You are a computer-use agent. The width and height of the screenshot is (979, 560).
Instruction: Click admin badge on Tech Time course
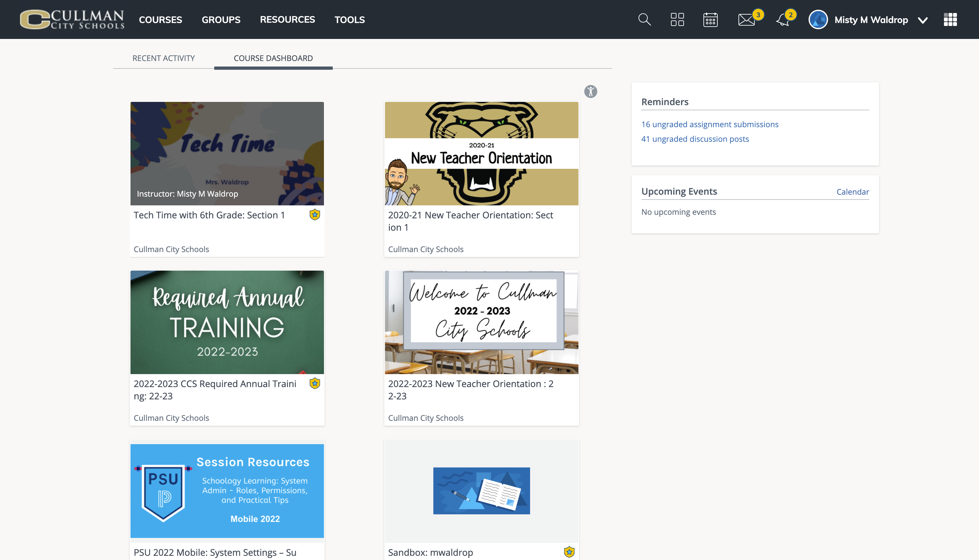click(x=315, y=214)
